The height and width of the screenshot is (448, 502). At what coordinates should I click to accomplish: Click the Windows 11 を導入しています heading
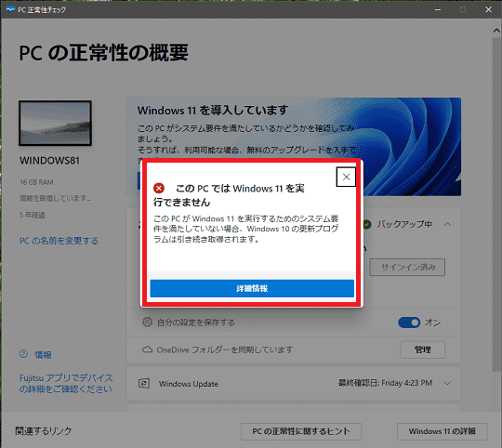point(213,111)
